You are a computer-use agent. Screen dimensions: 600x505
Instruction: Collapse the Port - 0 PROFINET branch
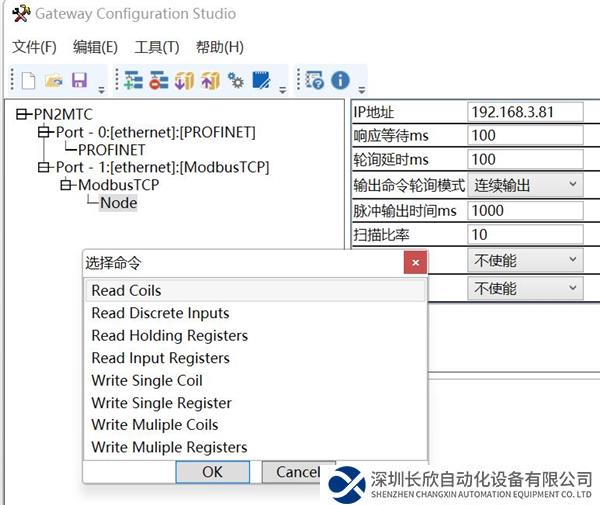pos(43,132)
